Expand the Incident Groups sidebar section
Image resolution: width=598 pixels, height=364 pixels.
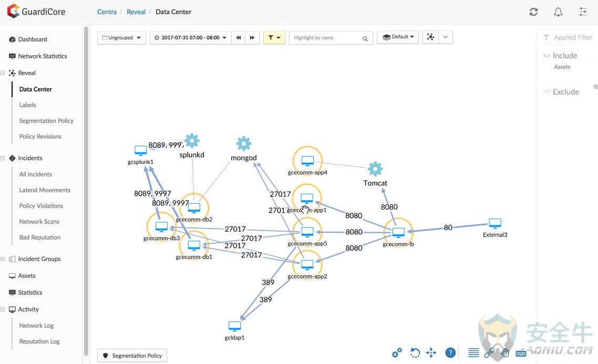[3, 259]
